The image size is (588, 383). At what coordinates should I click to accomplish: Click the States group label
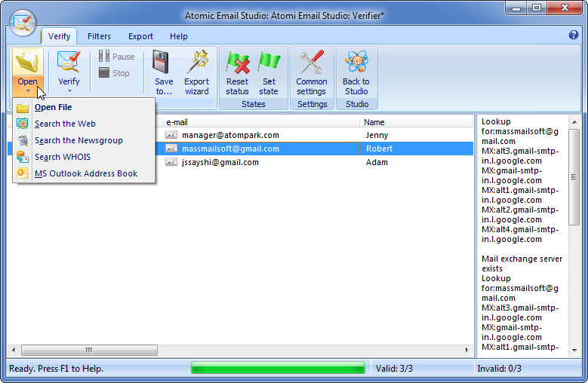pos(254,104)
